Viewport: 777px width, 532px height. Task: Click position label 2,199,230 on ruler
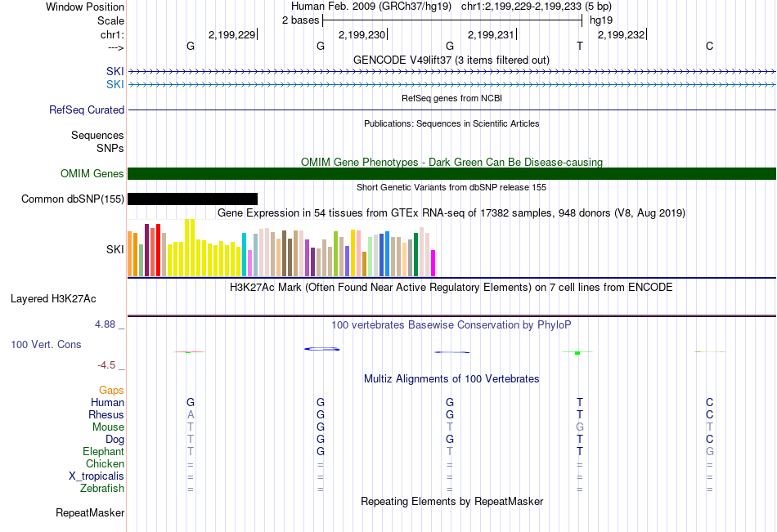(362, 34)
